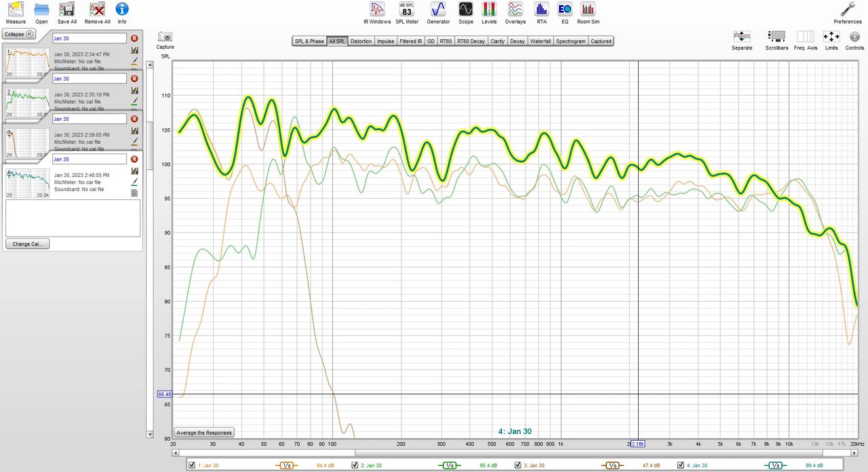Toggle trace checkbox for 2: Jan 30
The height and width of the screenshot is (472, 868).
355,465
